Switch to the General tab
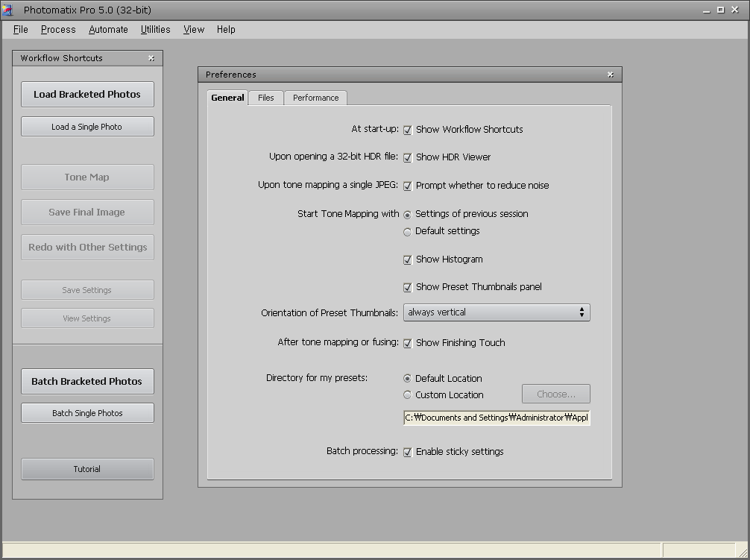 click(x=227, y=98)
